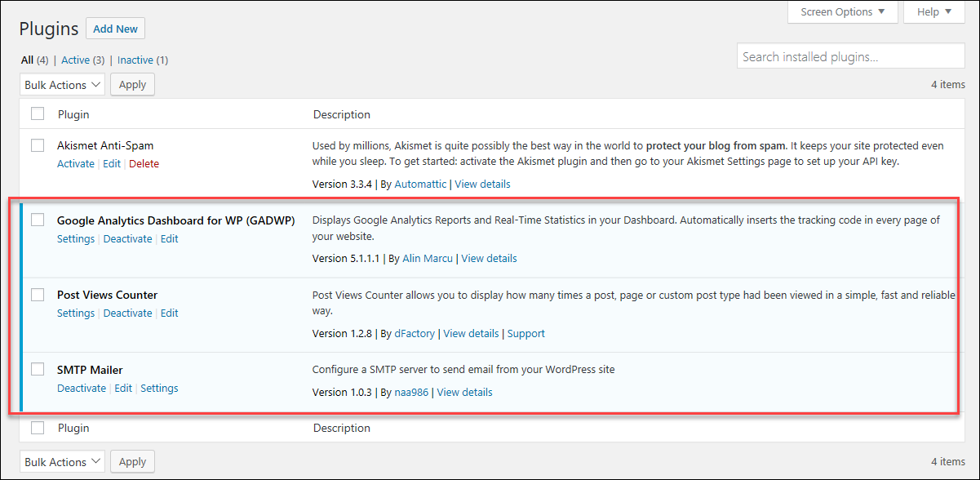Click the Akismet Anti-Spam plugin name
This screenshot has height=480, width=980.
click(x=105, y=145)
